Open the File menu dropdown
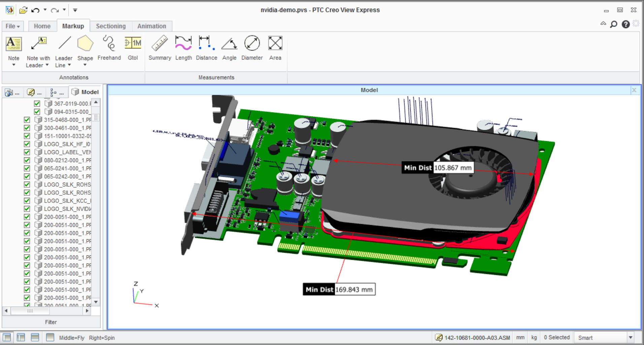The image size is (644, 345). (x=13, y=26)
